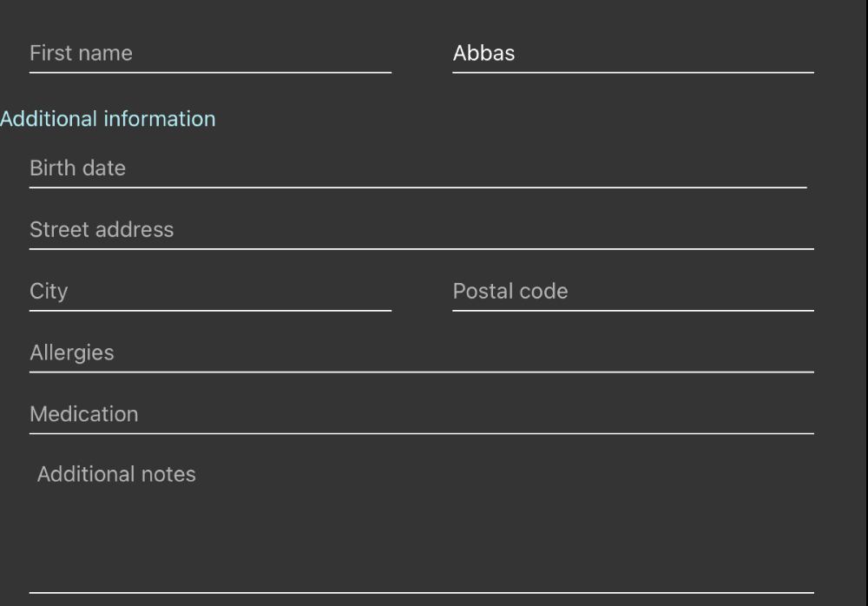Focus the field containing Abbas
The height and width of the screenshot is (606, 868).
point(633,53)
